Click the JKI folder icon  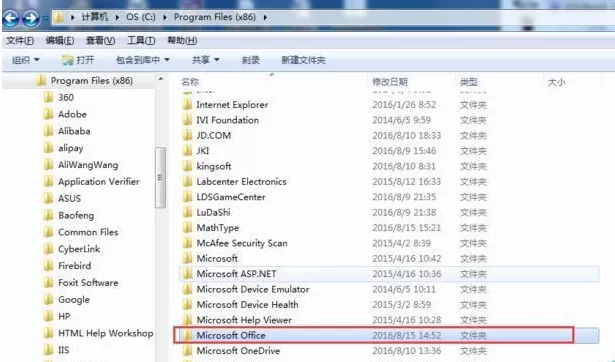187,151
